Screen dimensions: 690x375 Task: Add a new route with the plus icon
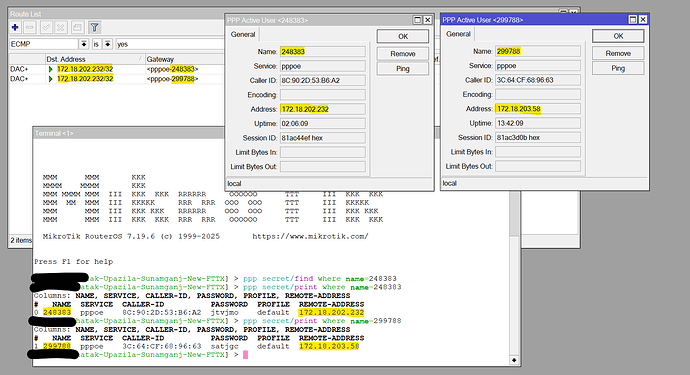(x=15, y=27)
